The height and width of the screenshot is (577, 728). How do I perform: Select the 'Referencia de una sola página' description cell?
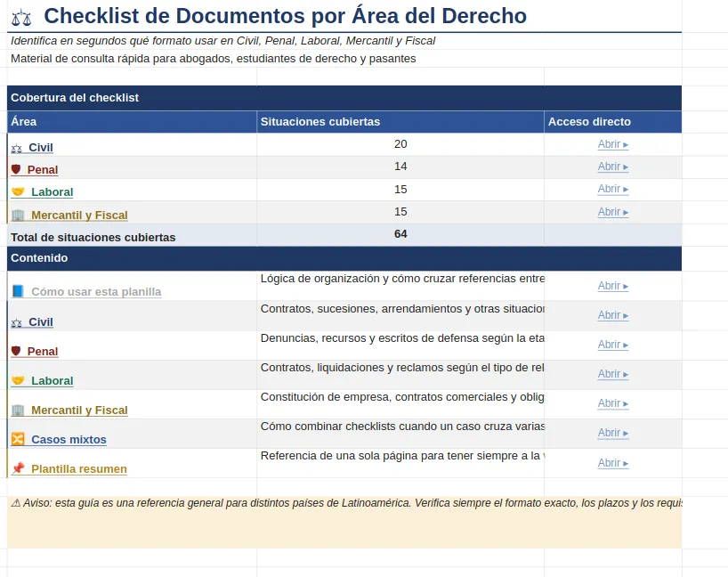(400, 463)
